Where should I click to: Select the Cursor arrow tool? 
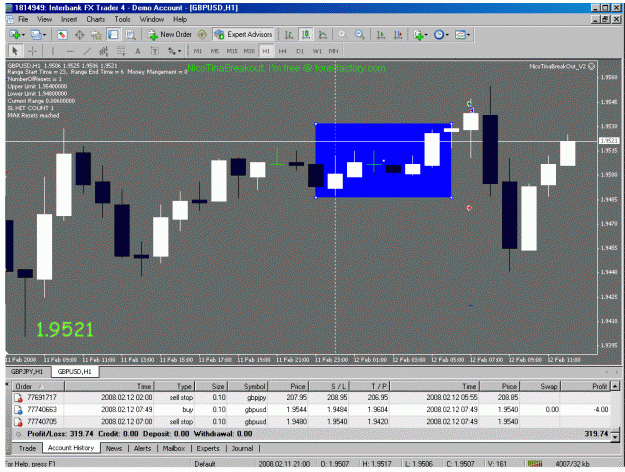15,51
